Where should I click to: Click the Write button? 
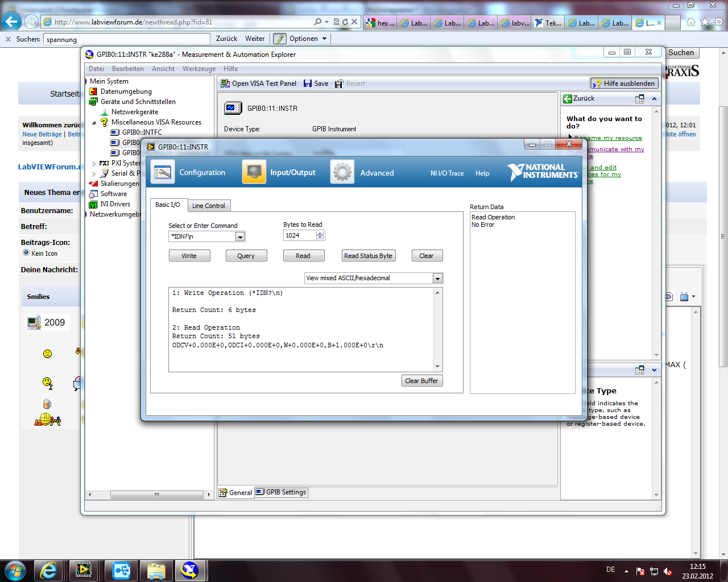click(189, 256)
